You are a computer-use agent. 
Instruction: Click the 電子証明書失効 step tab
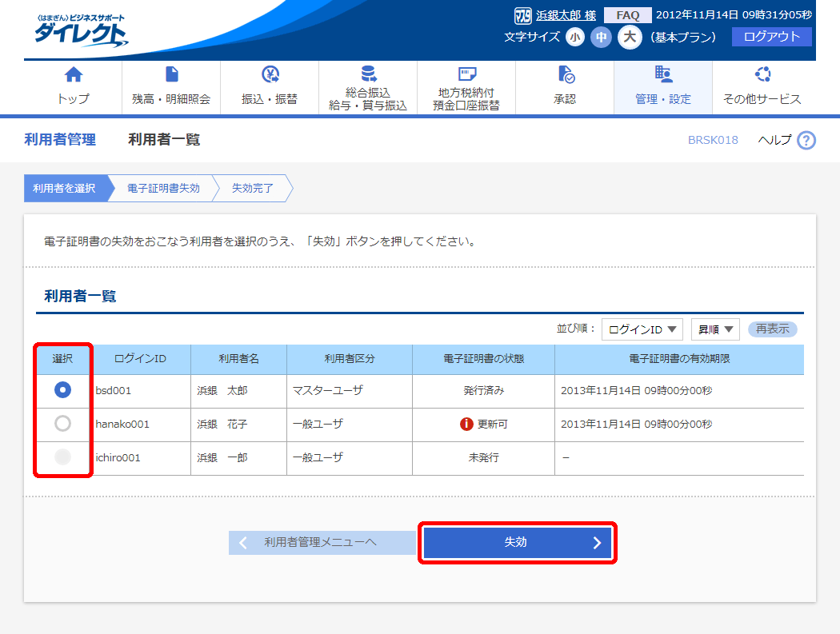[163, 189]
